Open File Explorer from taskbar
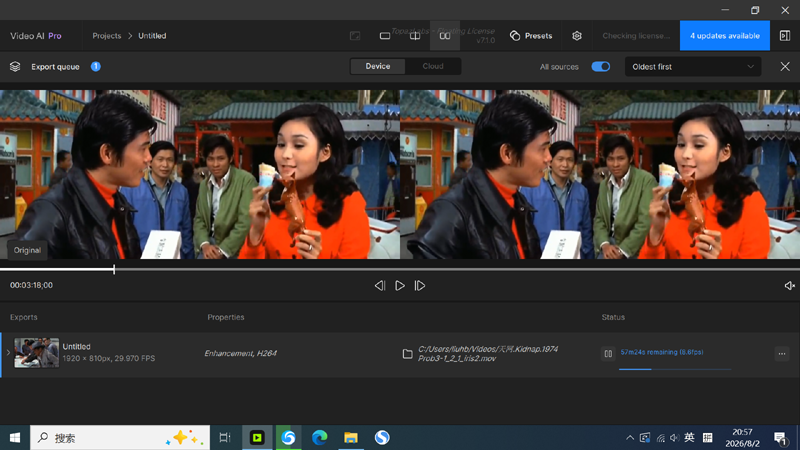Image resolution: width=800 pixels, height=450 pixels. pyautogui.click(x=351, y=438)
